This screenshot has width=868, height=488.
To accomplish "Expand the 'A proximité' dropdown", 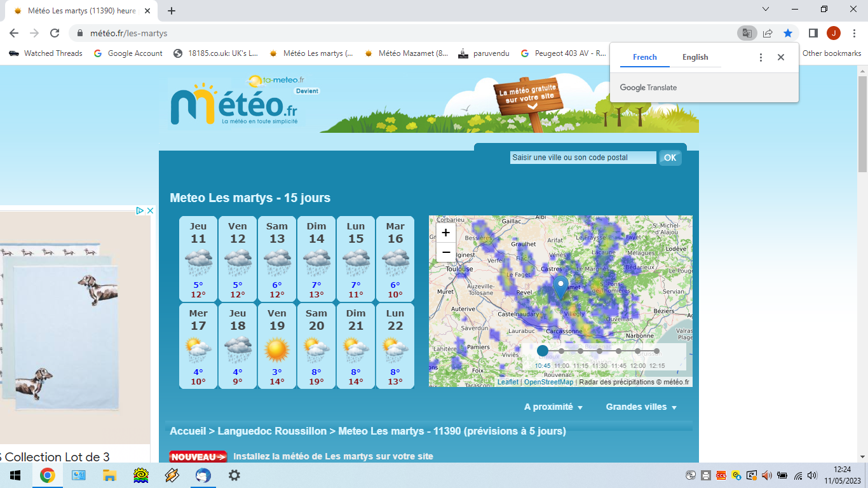I will 553,407.
